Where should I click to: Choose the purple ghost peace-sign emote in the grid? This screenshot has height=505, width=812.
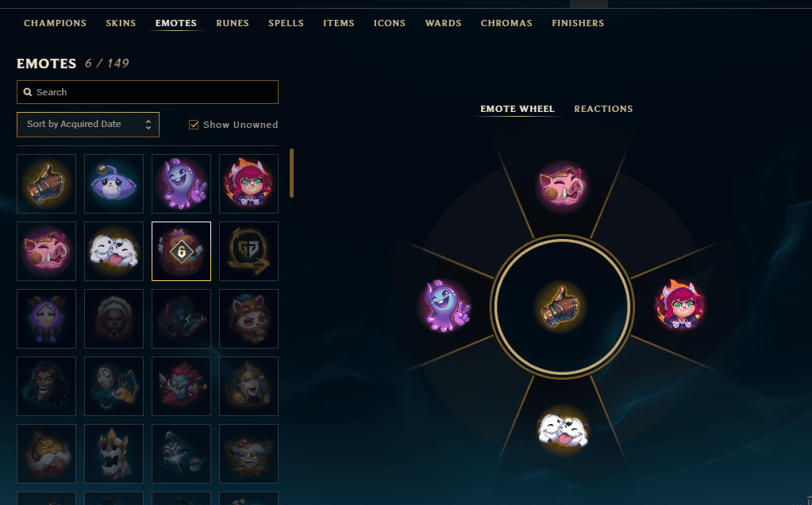[x=181, y=183]
